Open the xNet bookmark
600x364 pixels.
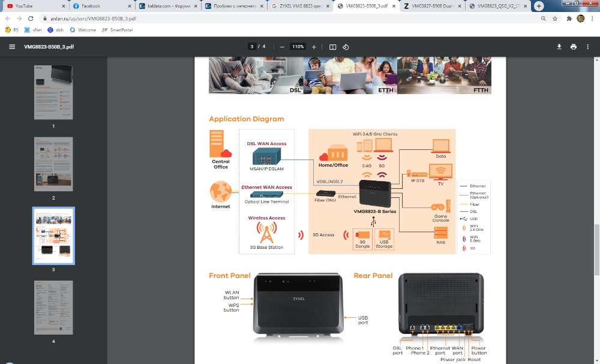tap(33, 30)
